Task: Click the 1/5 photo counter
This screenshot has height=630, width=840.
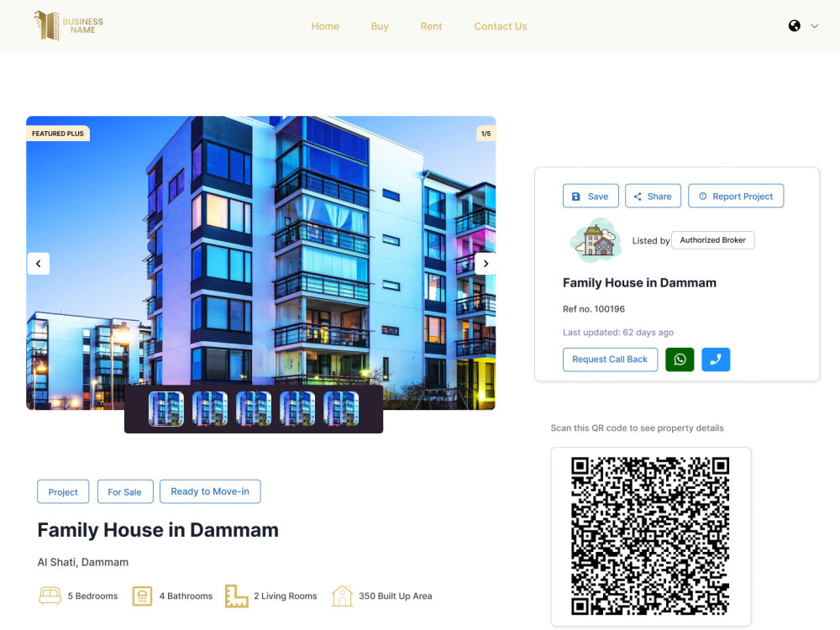Action: click(x=486, y=134)
